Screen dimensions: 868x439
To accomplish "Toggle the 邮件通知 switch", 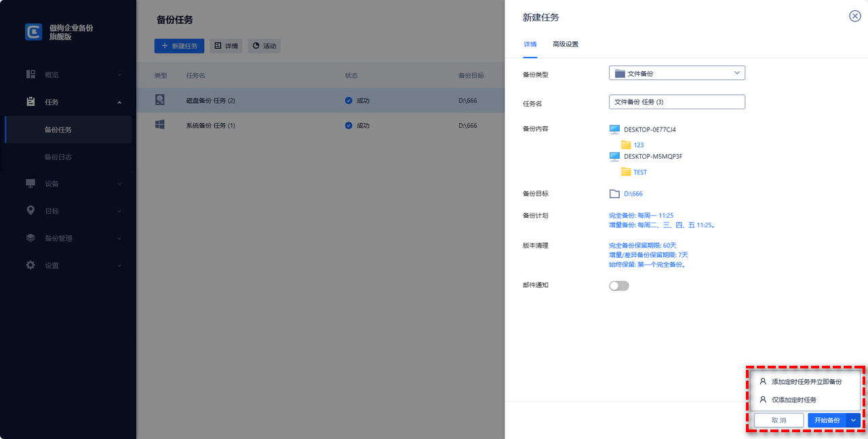I will 619,286.
